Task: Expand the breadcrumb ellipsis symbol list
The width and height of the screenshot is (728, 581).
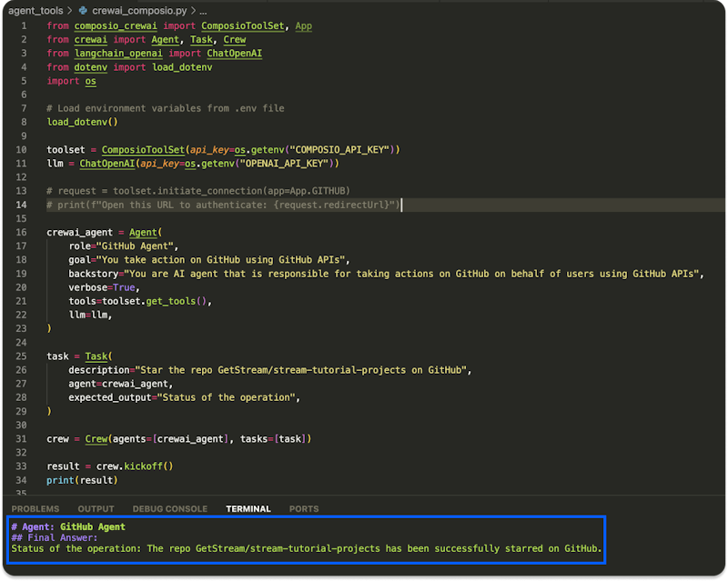Action: 204,9
